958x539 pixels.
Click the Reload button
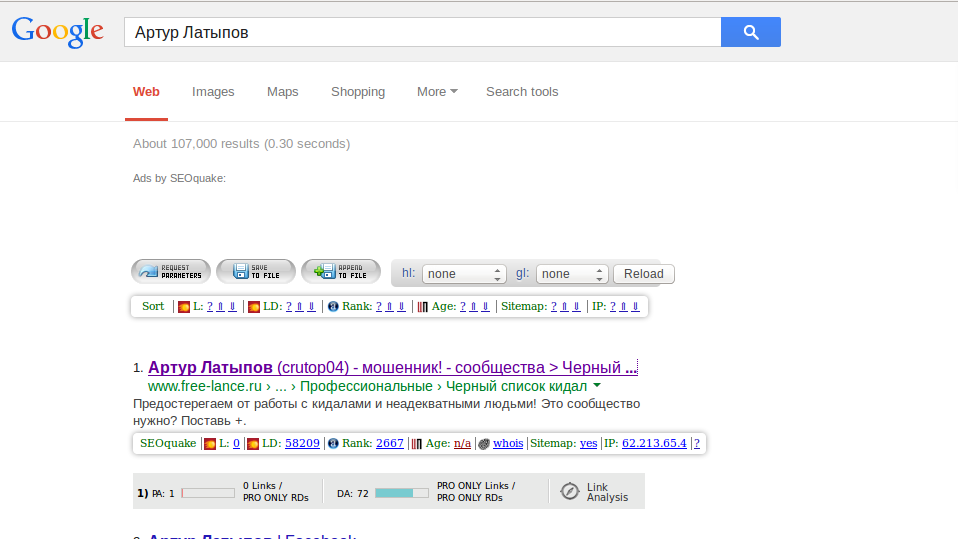click(643, 274)
